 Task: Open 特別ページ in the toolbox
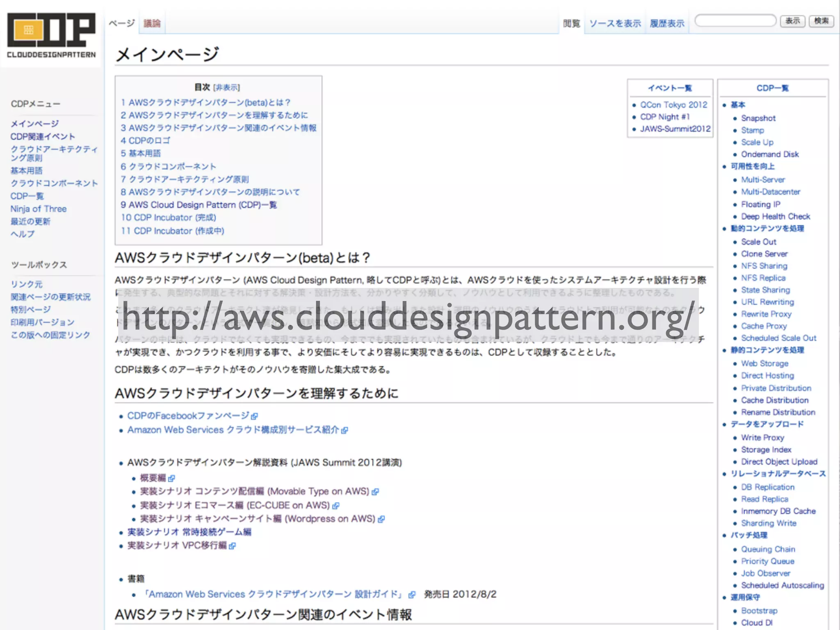tap(31, 309)
